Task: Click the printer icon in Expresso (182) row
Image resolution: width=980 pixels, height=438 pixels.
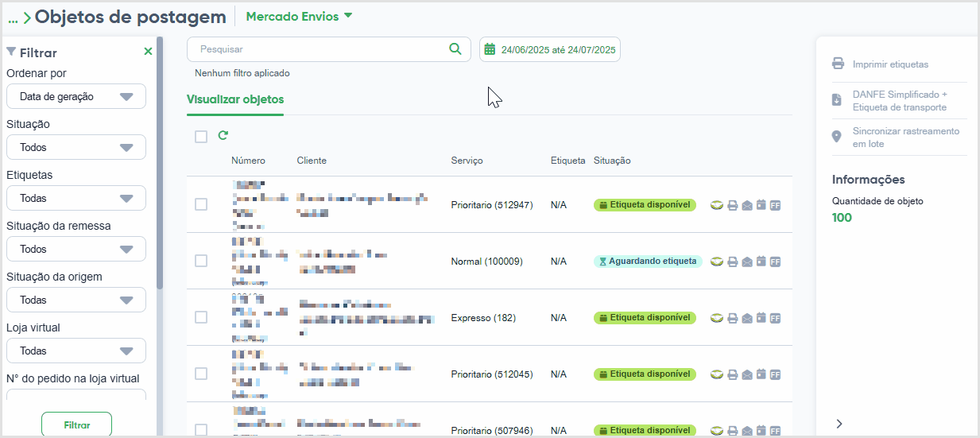Action: tap(733, 318)
